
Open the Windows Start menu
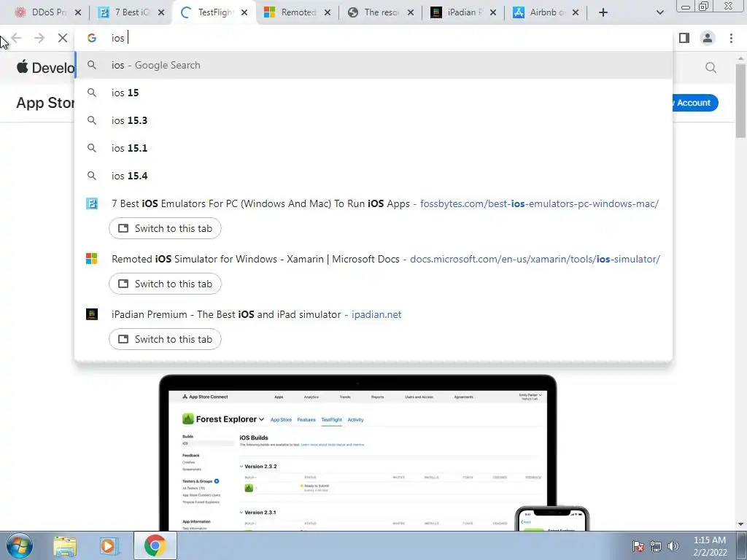tap(20, 545)
